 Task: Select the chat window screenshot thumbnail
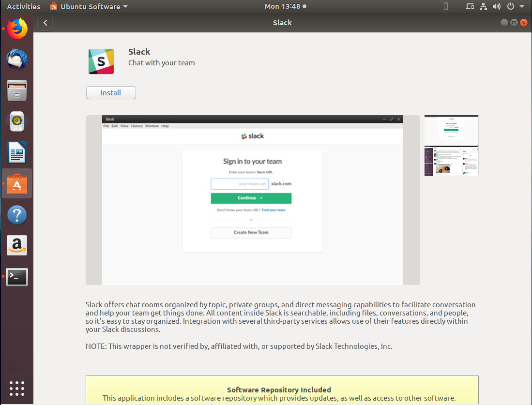(x=451, y=161)
